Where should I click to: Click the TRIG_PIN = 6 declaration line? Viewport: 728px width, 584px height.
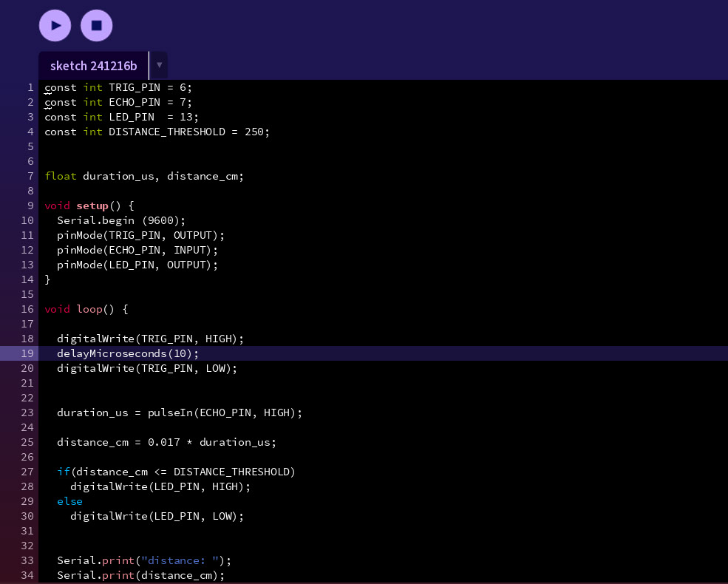tap(118, 87)
